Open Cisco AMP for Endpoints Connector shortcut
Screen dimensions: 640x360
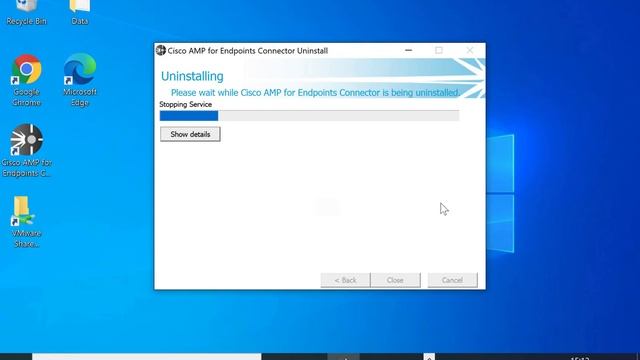coord(27,151)
